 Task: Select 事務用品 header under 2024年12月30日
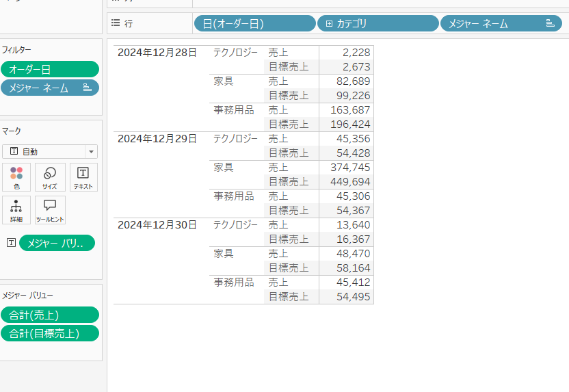pyautogui.click(x=233, y=283)
